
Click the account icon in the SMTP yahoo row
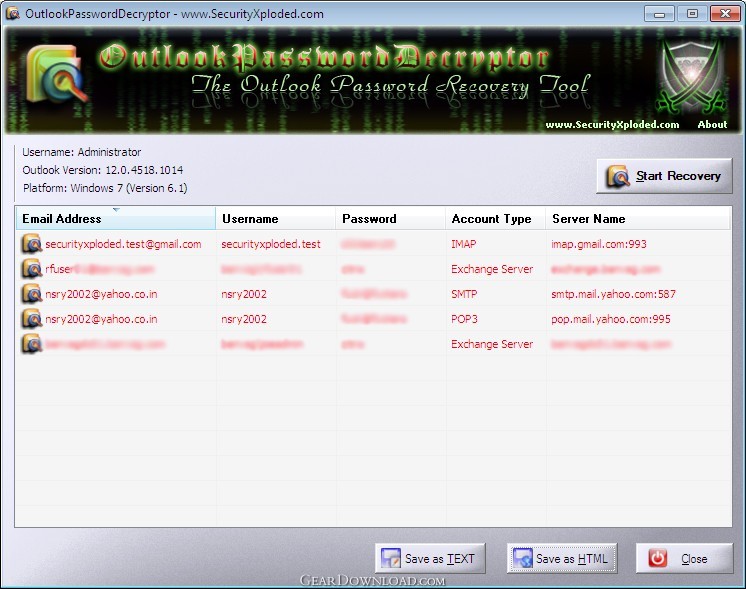(x=32, y=294)
